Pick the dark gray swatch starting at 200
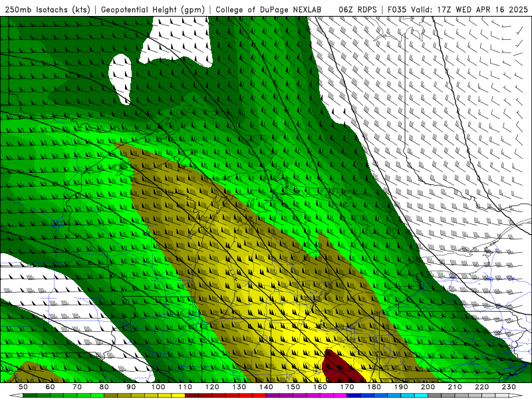 [435, 396]
